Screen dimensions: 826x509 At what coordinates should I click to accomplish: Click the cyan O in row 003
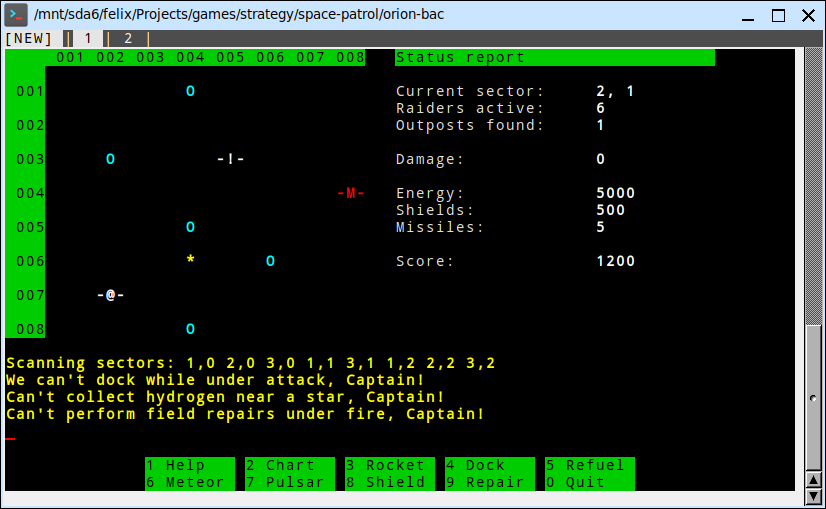tap(111, 159)
